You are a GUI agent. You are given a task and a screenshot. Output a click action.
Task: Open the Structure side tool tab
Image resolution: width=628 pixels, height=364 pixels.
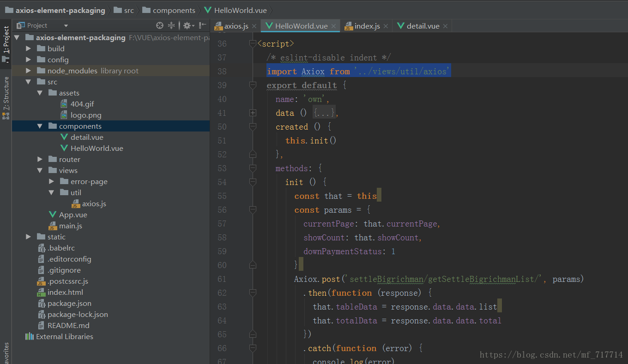pos(6,97)
